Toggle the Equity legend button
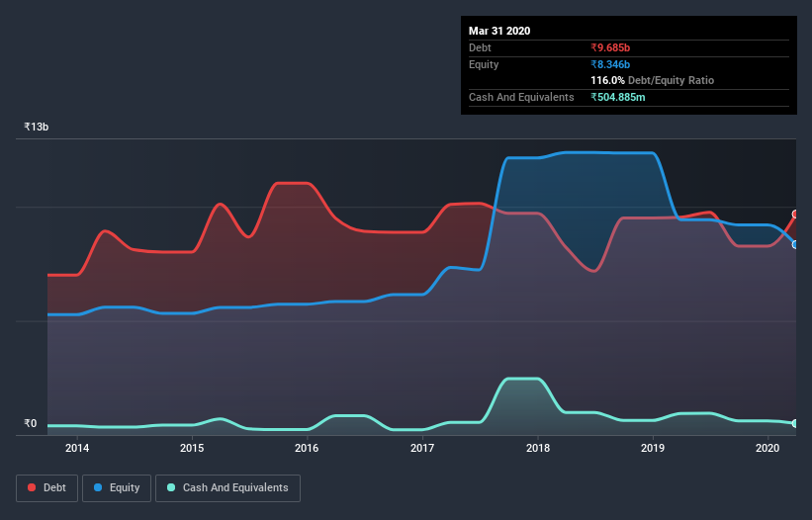This screenshot has height=520, width=812. click(117, 488)
